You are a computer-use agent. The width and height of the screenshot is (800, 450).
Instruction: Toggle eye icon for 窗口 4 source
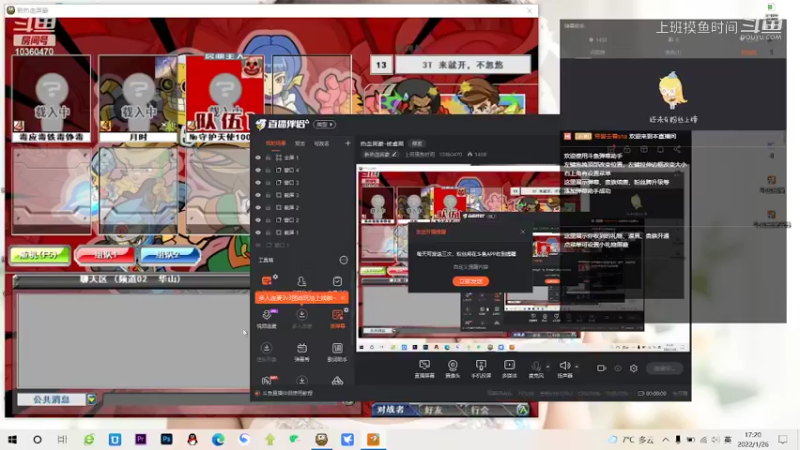[258, 170]
